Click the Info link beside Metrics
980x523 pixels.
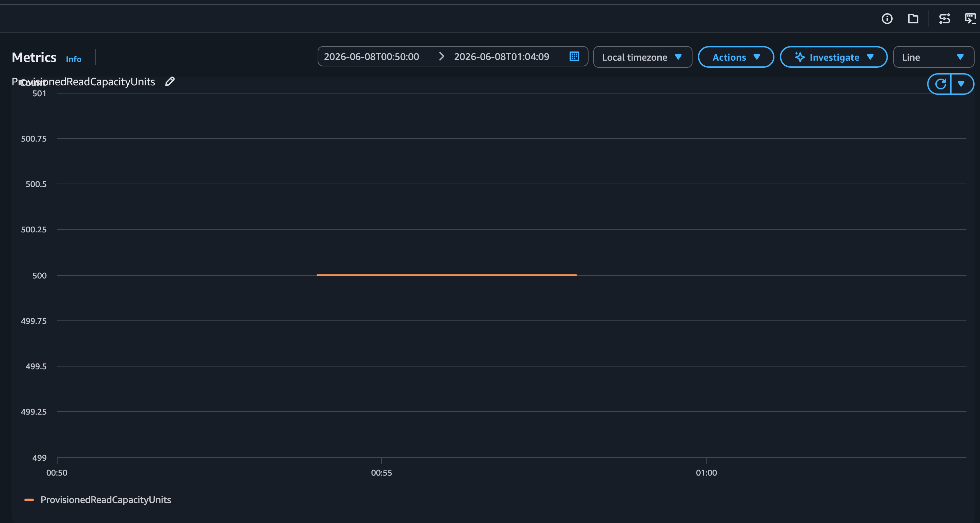click(73, 59)
